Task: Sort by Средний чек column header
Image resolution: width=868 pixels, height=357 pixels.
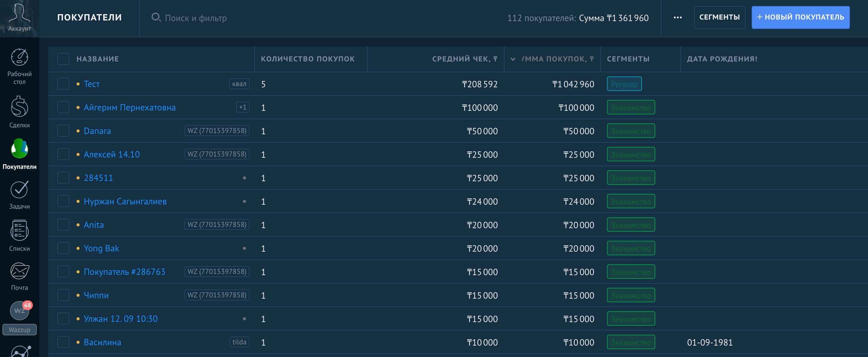Action: [465, 59]
